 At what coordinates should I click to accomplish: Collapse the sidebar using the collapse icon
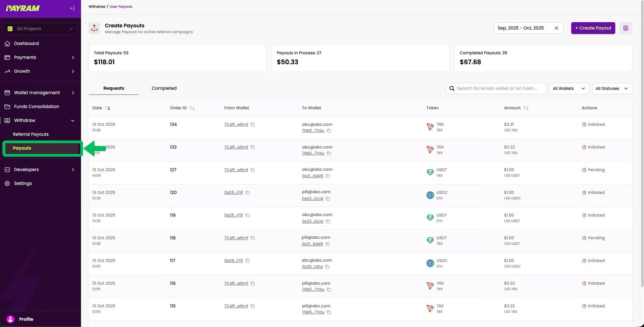click(x=72, y=8)
